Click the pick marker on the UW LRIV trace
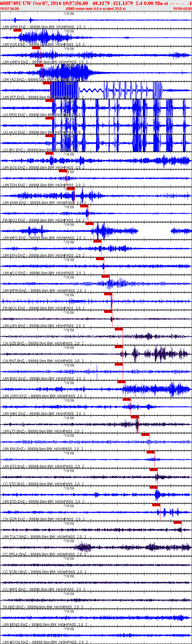The height and width of the screenshot is (644, 192). (108, 311)
